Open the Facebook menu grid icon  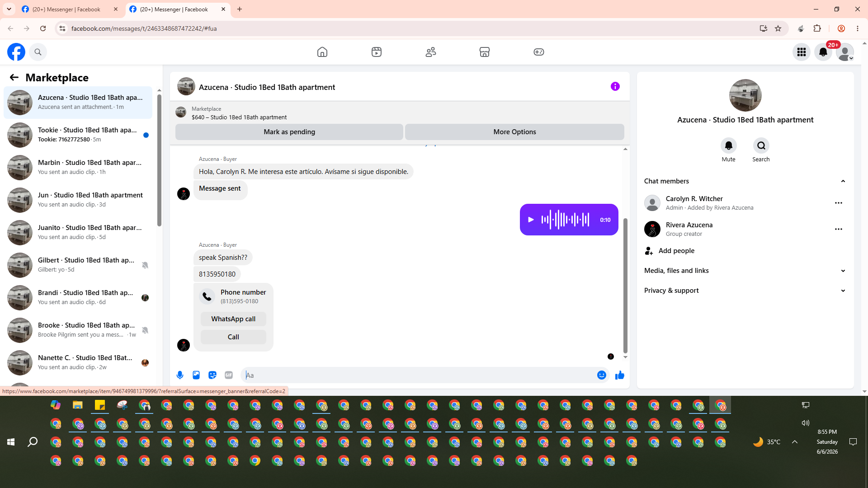(802, 52)
